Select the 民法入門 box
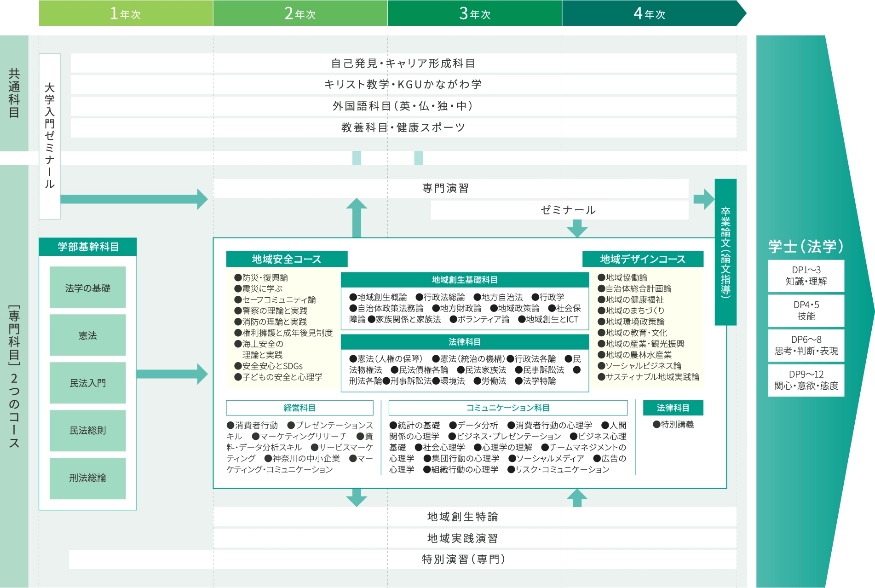Screen dimensions: 875x588 (88, 383)
